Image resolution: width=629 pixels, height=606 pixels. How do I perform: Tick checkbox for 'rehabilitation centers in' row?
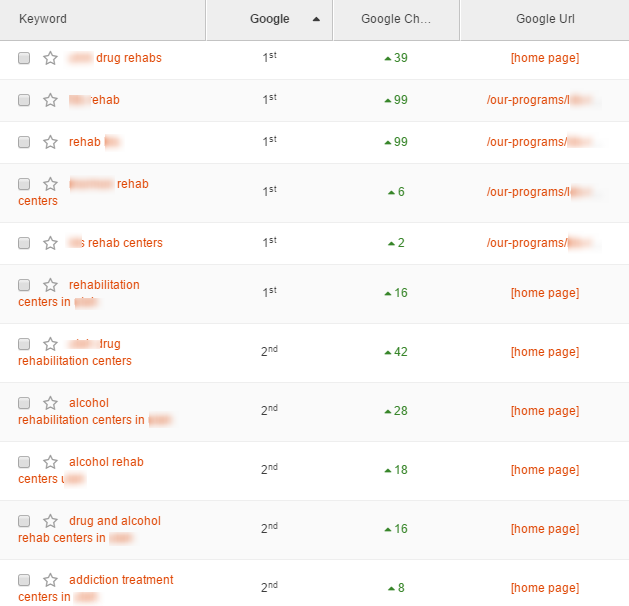click(x=24, y=285)
